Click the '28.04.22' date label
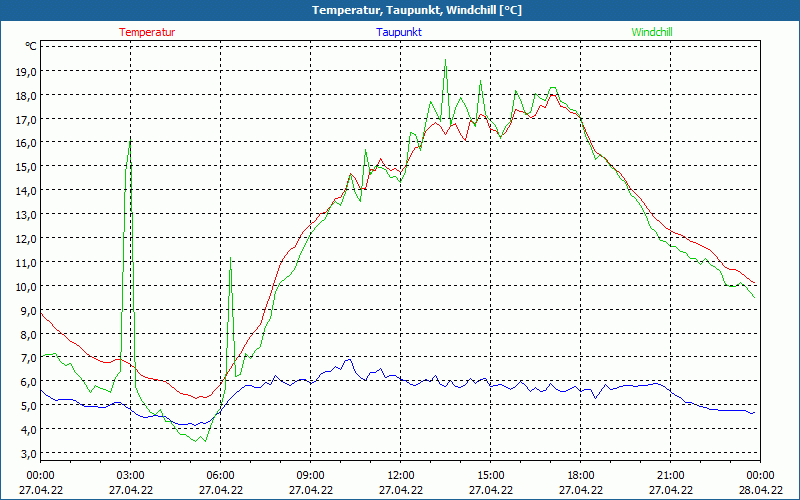 760,490
